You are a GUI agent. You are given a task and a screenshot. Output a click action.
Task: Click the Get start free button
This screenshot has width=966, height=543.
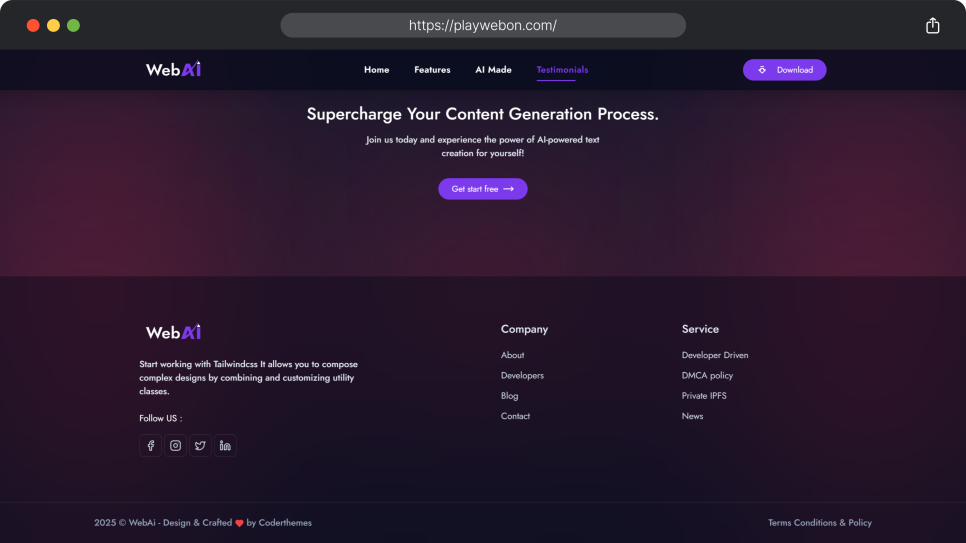point(482,189)
